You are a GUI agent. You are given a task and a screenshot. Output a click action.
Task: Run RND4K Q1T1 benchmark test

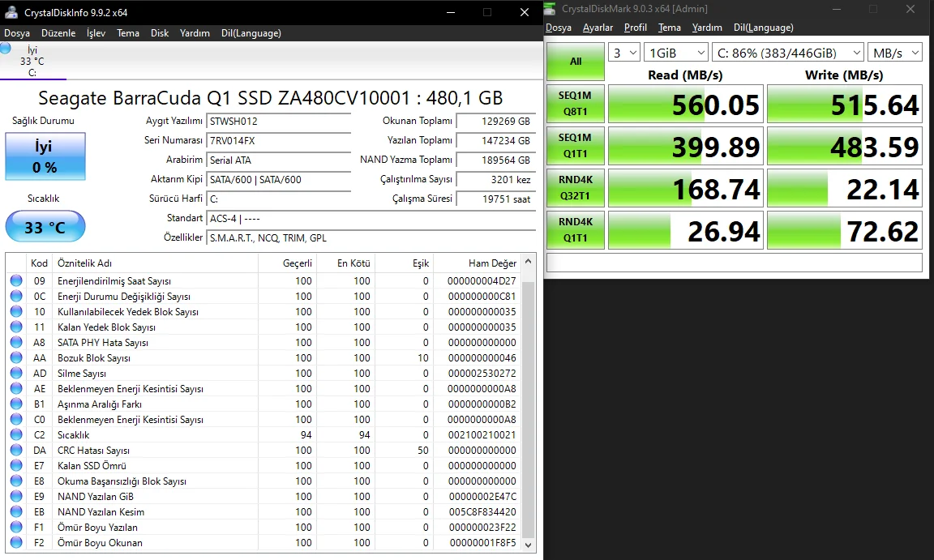click(576, 230)
